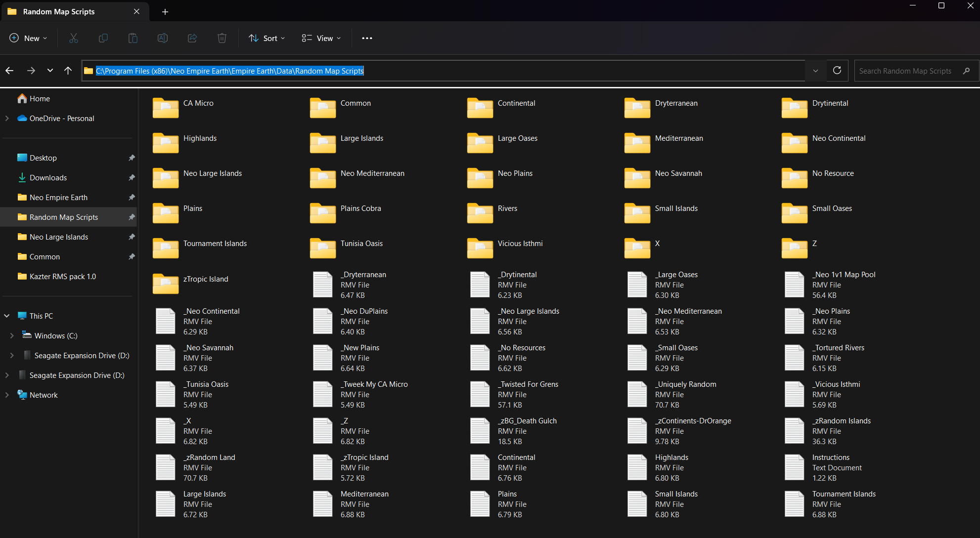
Task: Click the Copy icon in toolbar
Action: (x=103, y=38)
